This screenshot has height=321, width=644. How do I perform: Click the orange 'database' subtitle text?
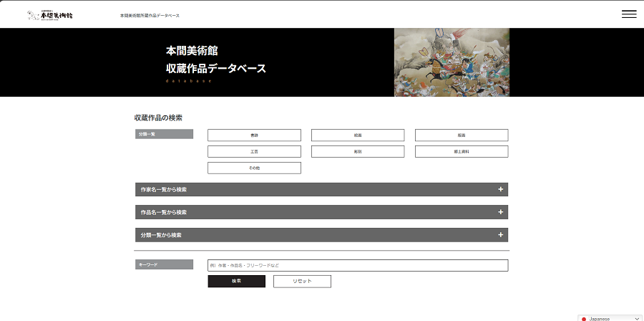click(x=188, y=81)
